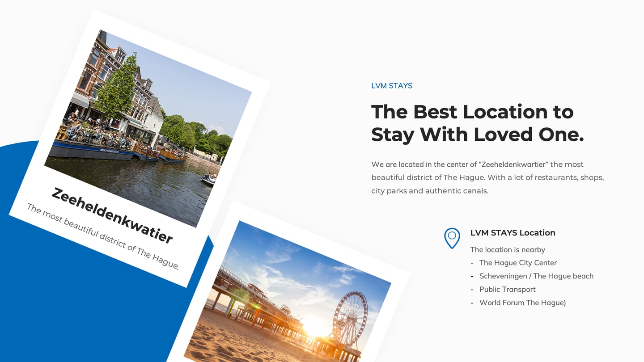Screen dimensions: 644x362
Task: Click caption "The most beautiful district of The Hague."
Action: [103, 237]
